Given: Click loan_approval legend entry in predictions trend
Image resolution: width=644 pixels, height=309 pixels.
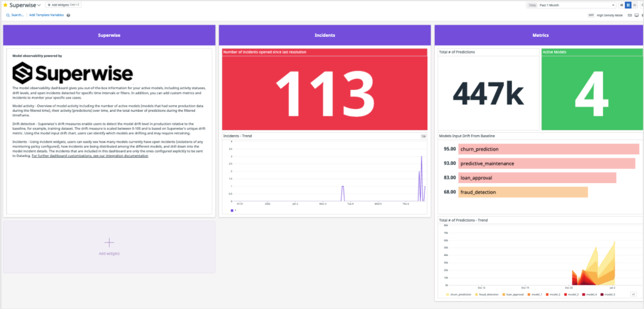Looking at the screenshot, I should click(513, 294).
